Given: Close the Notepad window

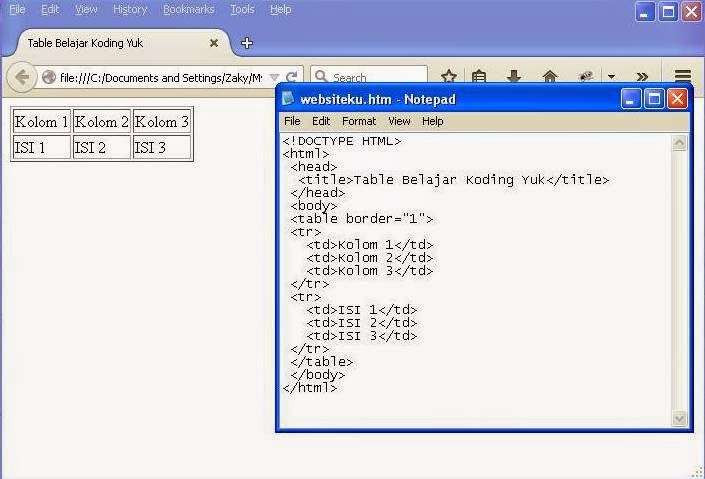Looking at the screenshot, I should click(x=678, y=98).
